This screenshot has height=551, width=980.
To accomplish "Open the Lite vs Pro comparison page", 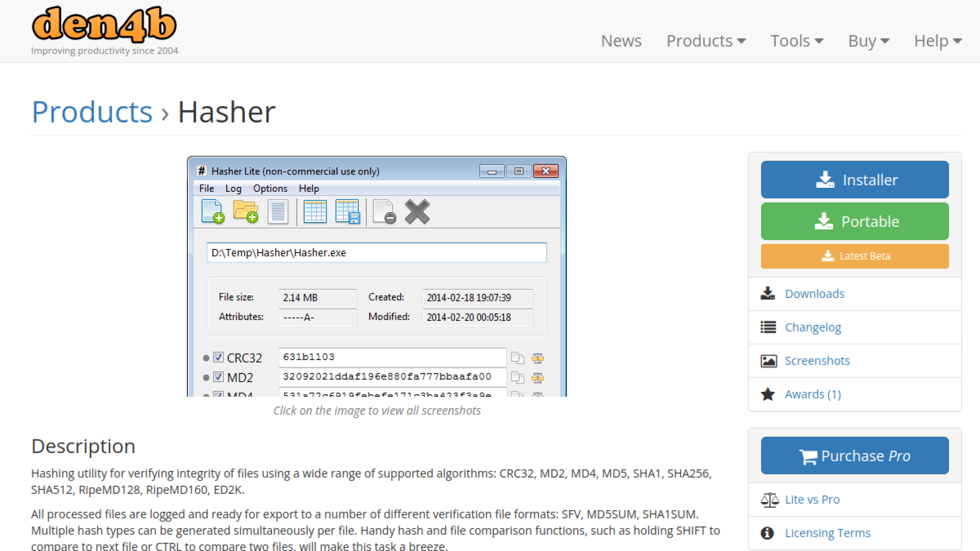I will pos(812,499).
